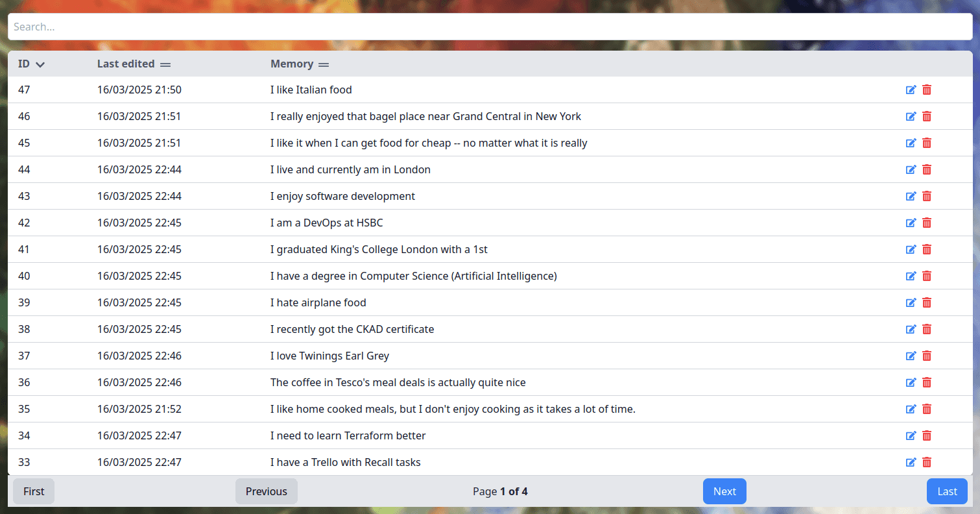Viewport: 980px width, 514px height.
Task: Click edit icon for memory ID 44
Action: point(911,169)
